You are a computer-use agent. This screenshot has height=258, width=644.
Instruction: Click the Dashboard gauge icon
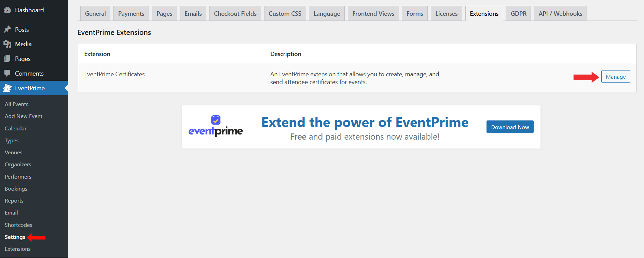pos(7,10)
